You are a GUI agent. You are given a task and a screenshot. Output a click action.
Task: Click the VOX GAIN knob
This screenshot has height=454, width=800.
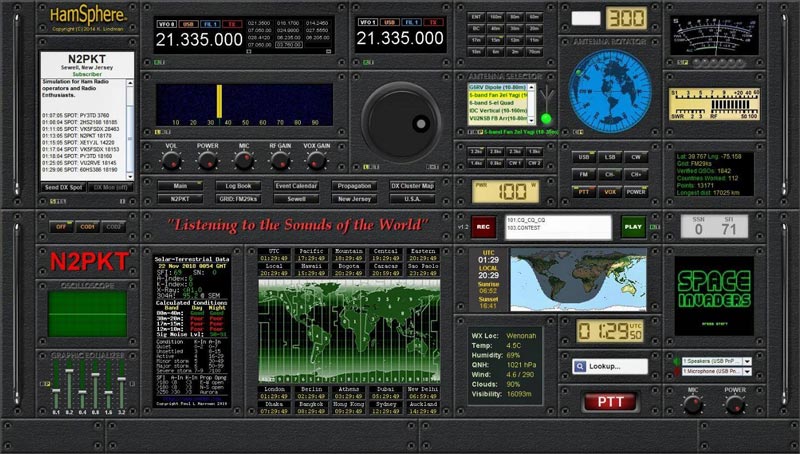click(x=316, y=161)
